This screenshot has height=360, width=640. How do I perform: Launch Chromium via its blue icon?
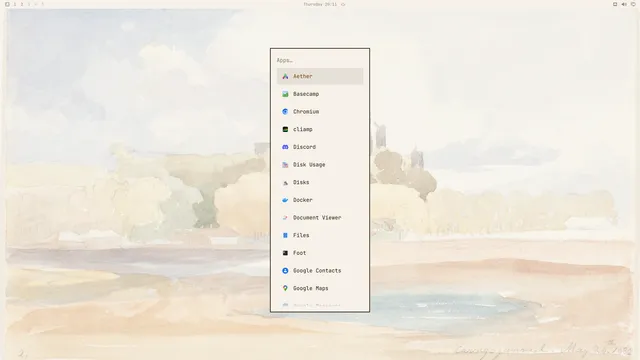[x=285, y=111]
